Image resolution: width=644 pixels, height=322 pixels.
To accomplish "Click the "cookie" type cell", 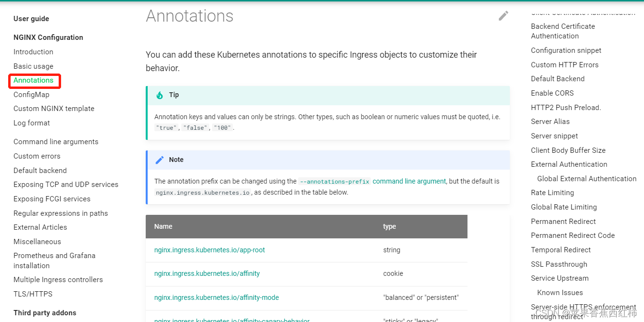I will click(393, 273).
